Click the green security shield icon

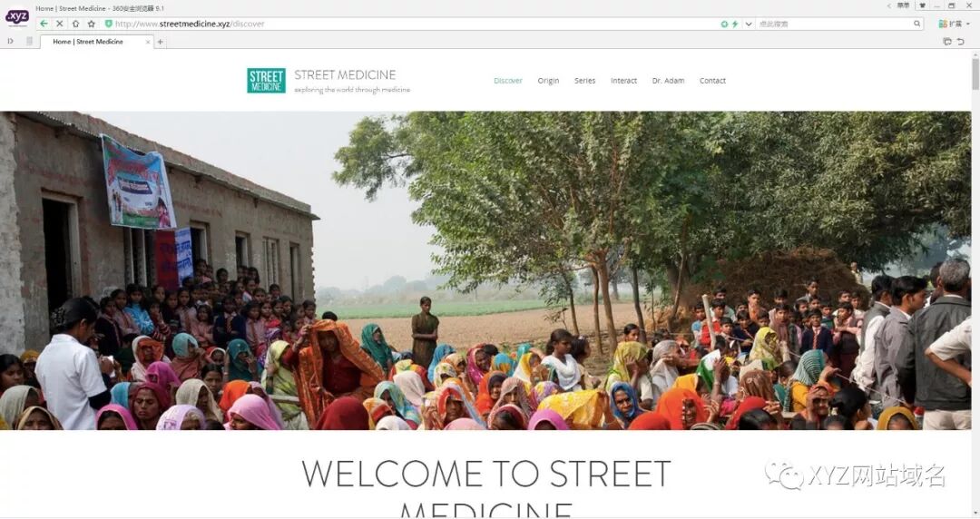point(108,24)
